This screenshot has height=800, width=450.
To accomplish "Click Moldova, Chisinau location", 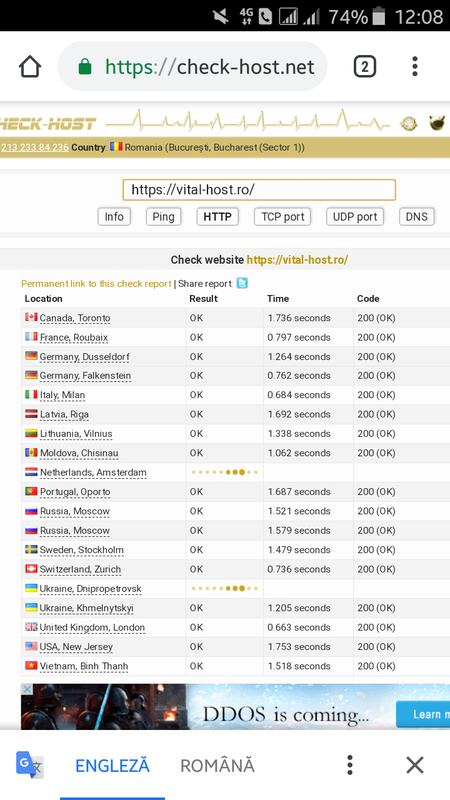I will [79, 453].
